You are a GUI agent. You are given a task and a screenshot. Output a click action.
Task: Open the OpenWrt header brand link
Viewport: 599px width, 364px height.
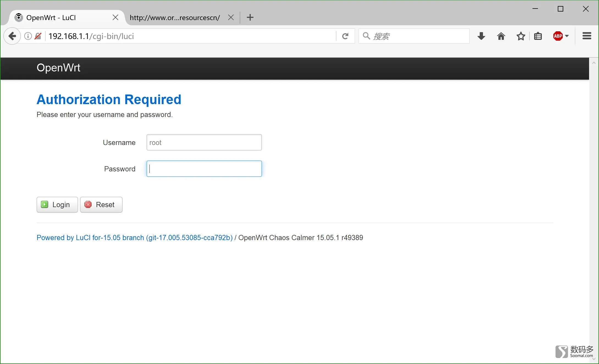pyautogui.click(x=59, y=68)
